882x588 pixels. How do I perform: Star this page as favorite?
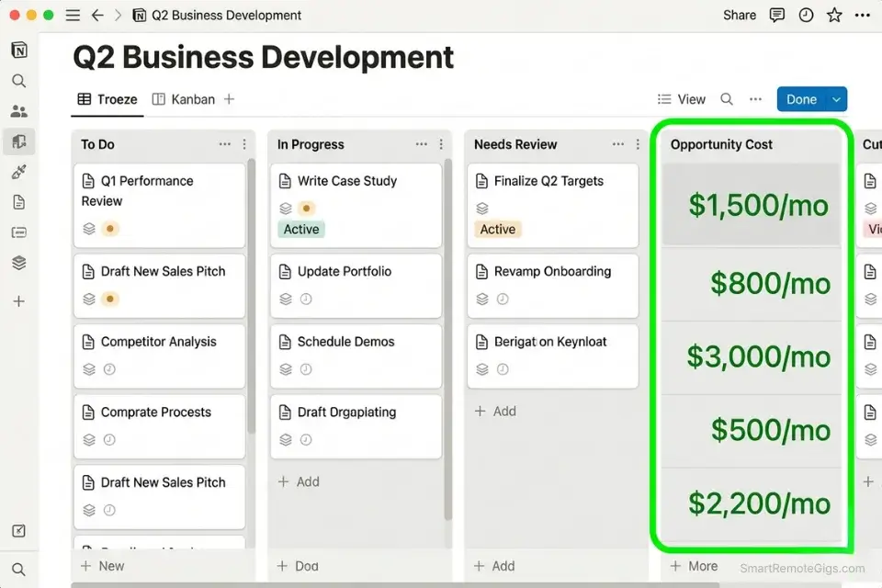[834, 16]
